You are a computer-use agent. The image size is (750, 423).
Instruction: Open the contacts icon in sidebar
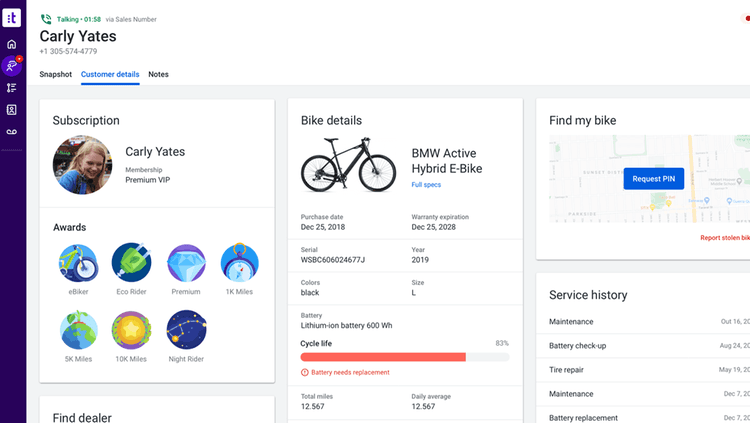point(11,110)
